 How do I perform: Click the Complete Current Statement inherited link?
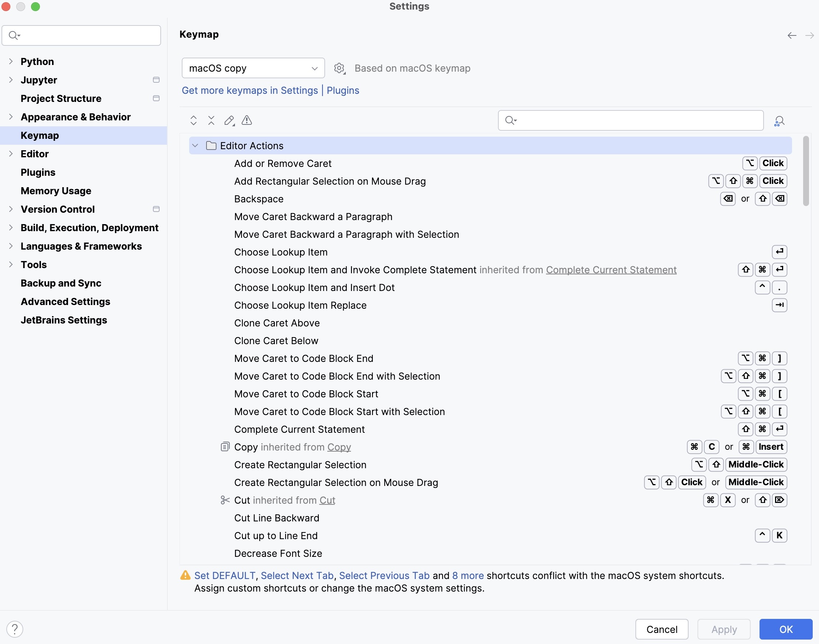(610, 270)
